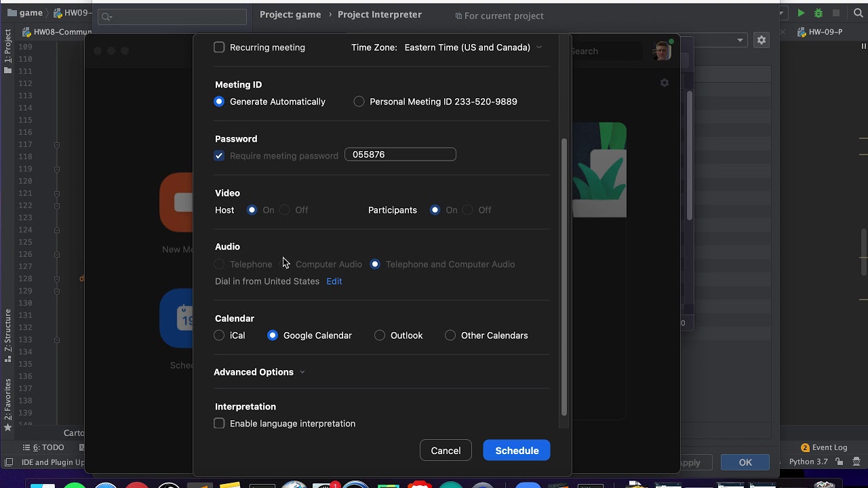Open Project Interpreter dropdown in PyCharm
This screenshot has width=868, height=488.
click(x=740, y=40)
